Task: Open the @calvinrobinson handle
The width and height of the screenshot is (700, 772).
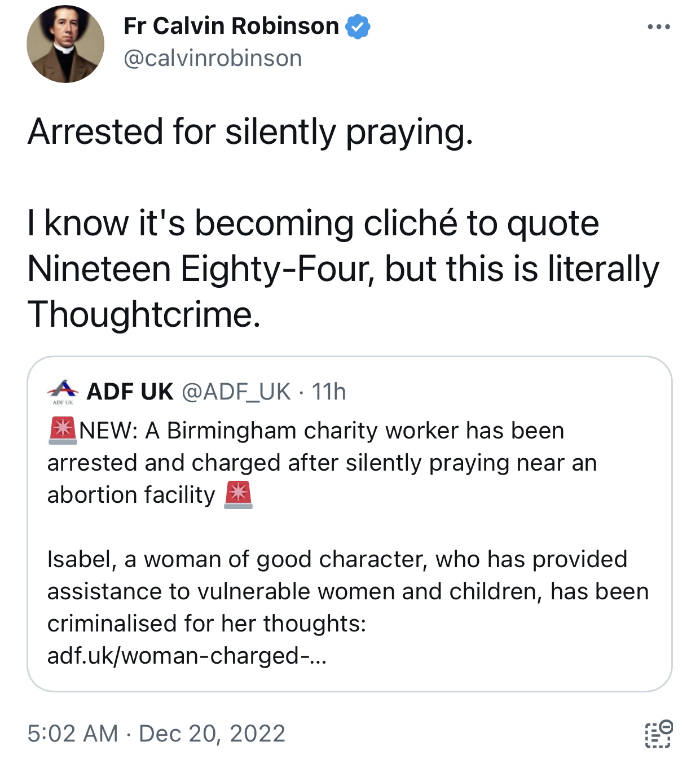Action: [x=213, y=58]
